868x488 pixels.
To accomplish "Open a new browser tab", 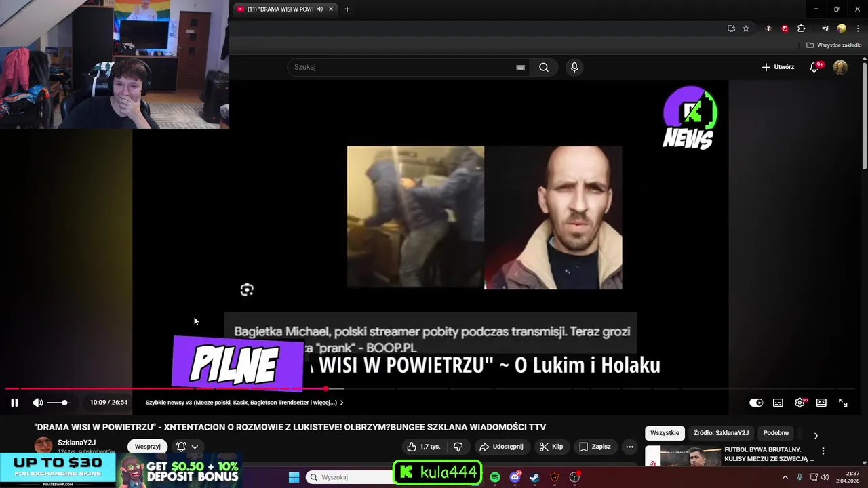I will [x=347, y=9].
